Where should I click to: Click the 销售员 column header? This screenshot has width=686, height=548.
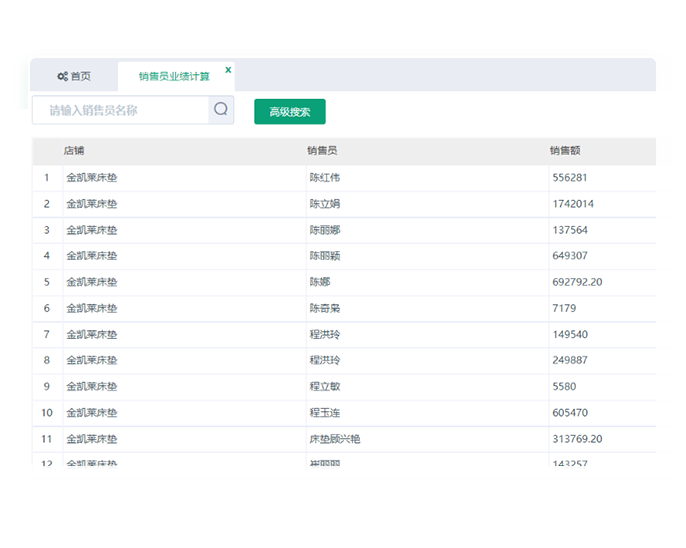322,151
